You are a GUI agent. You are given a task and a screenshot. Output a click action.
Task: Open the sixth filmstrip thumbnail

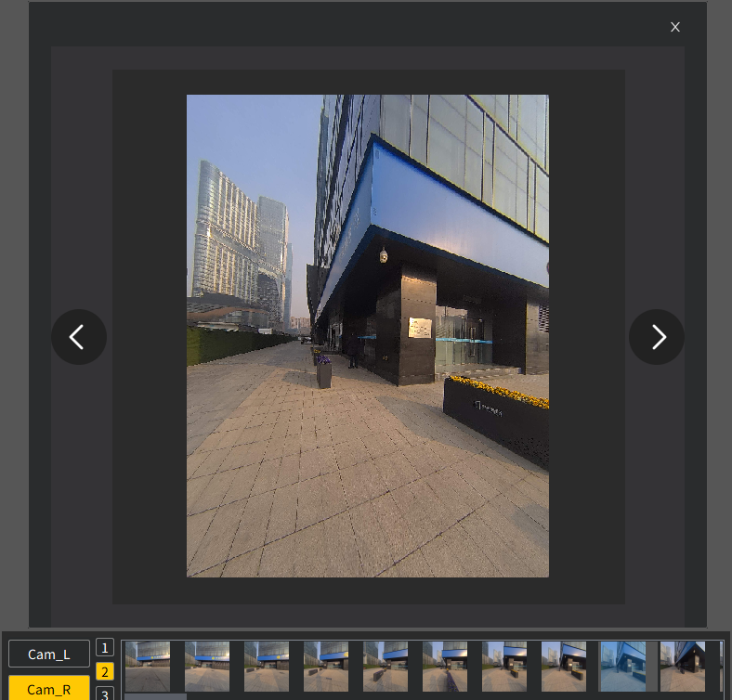(x=445, y=666)
